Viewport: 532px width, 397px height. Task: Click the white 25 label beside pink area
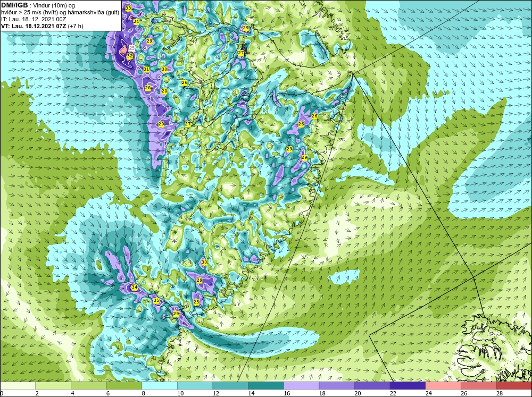coord(132,48)
